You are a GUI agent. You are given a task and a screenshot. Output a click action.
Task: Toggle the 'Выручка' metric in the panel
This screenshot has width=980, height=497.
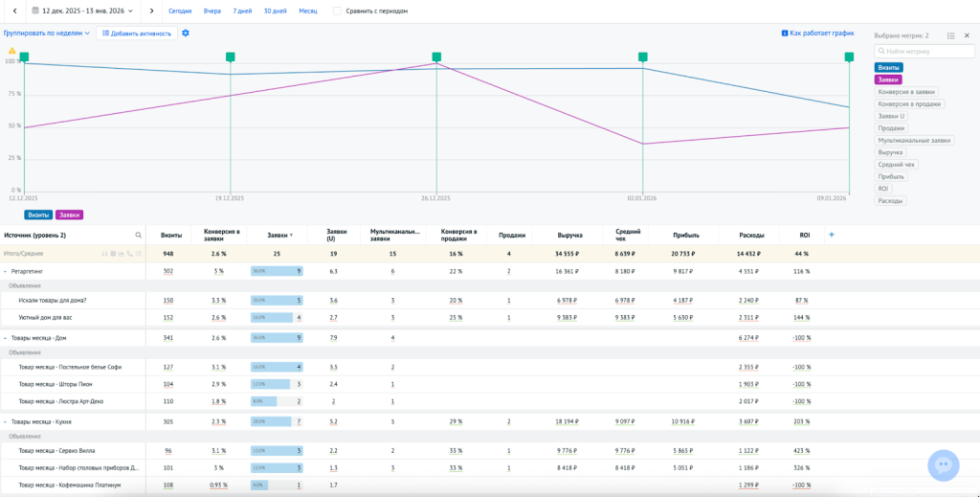click(x=891, y=152)
